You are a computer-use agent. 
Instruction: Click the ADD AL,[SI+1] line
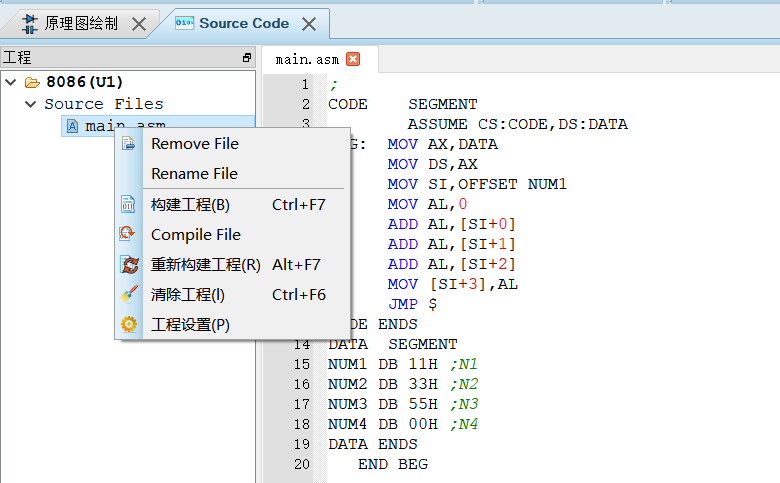(x=451, y=244)
